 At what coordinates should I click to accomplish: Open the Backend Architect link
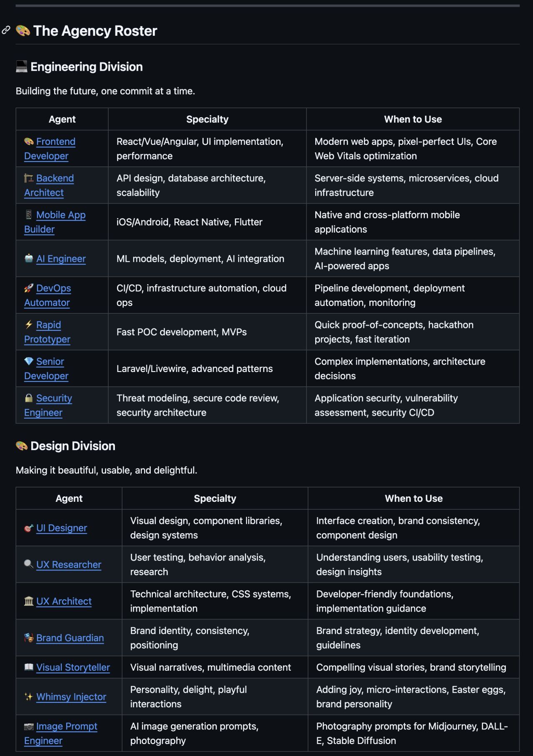(55, 178)
